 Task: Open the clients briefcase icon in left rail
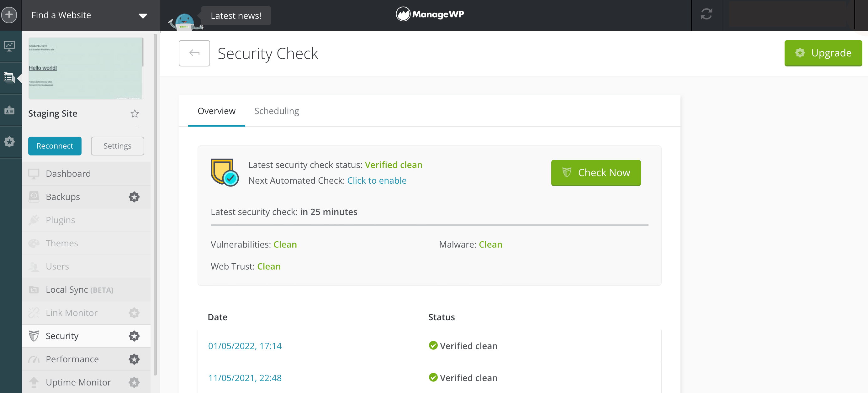(x=9, y=110)
